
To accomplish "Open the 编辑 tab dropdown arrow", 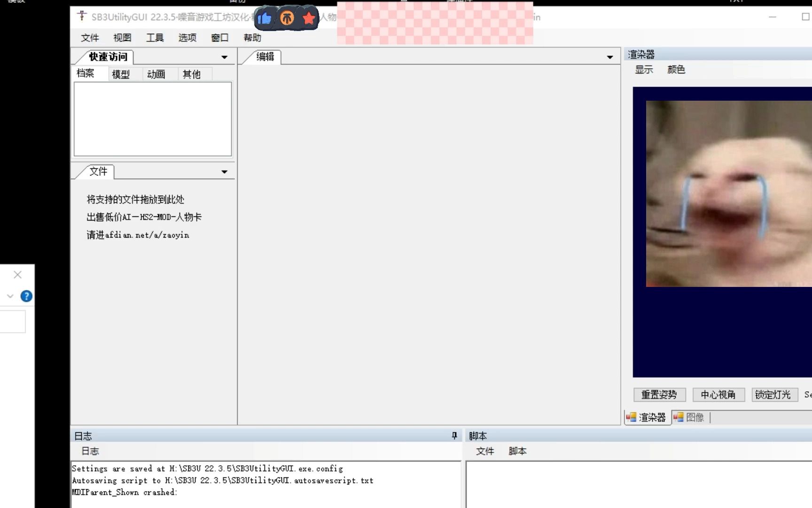I will 610,57.
